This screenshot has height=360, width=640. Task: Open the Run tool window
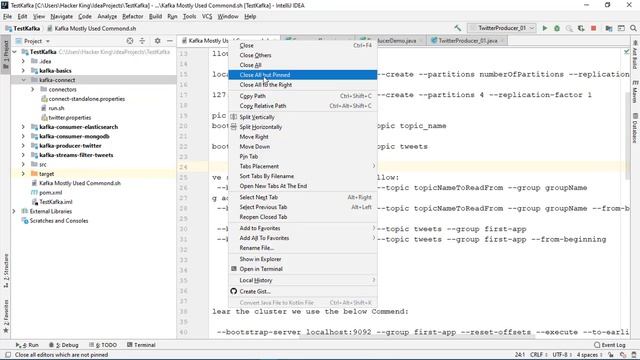27,345
